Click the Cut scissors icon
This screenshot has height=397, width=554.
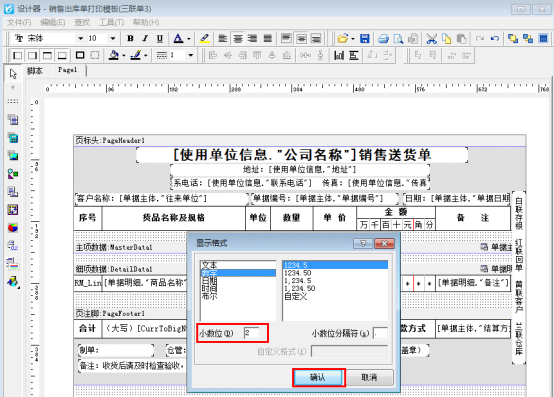[x=431, y=38]
